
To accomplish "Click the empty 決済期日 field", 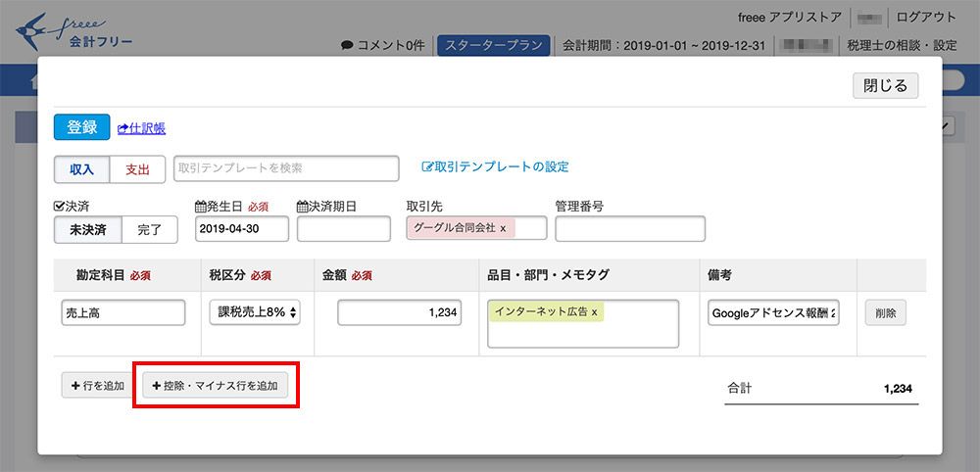I will pos(344,228).
